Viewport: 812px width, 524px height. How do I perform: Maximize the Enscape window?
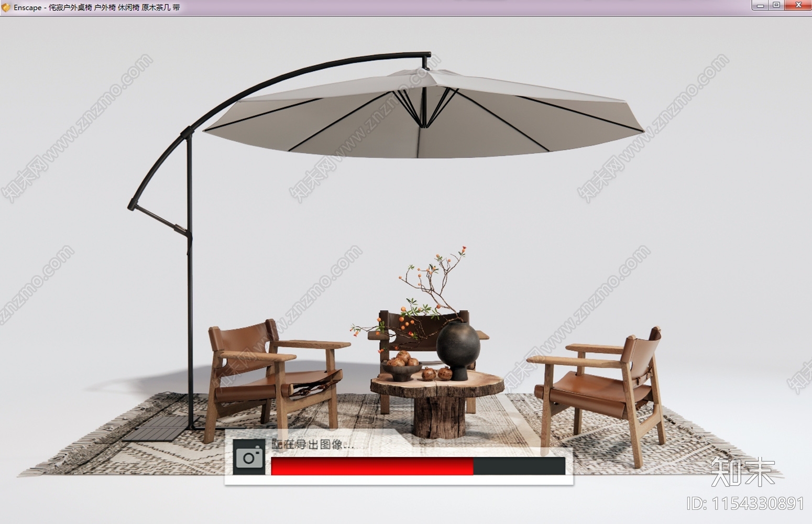(776, 6)
